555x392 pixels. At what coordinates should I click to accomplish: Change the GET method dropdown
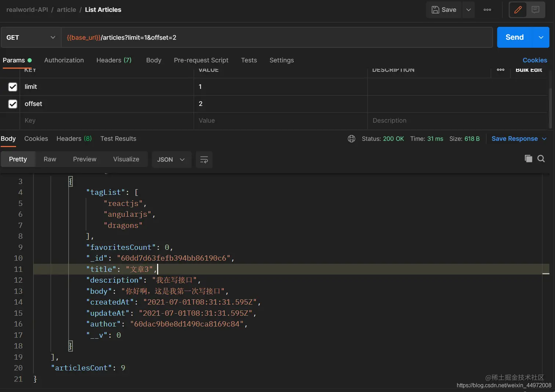coord(31,37)
